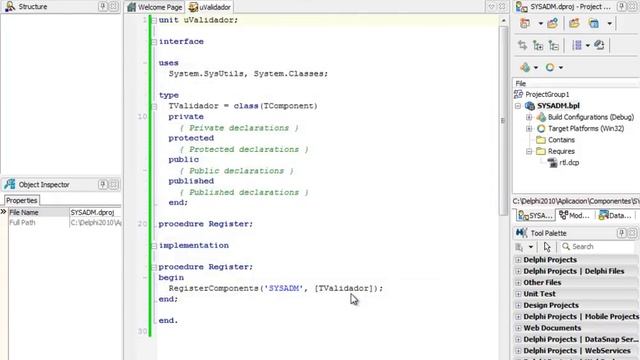Select Properties tab in Object Inspector
Viewport: 640px width, 360px height.
[22, 200]
